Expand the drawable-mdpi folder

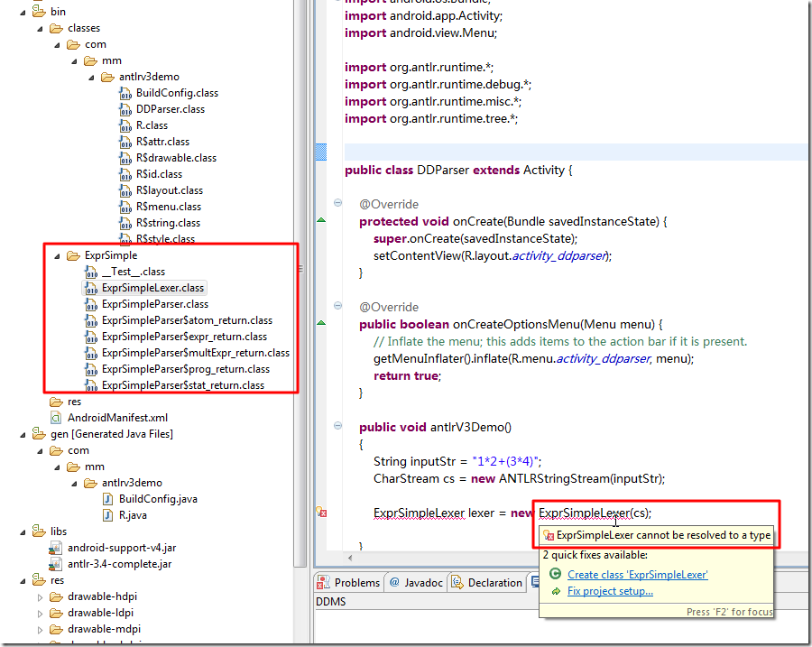tap(40, 630)
